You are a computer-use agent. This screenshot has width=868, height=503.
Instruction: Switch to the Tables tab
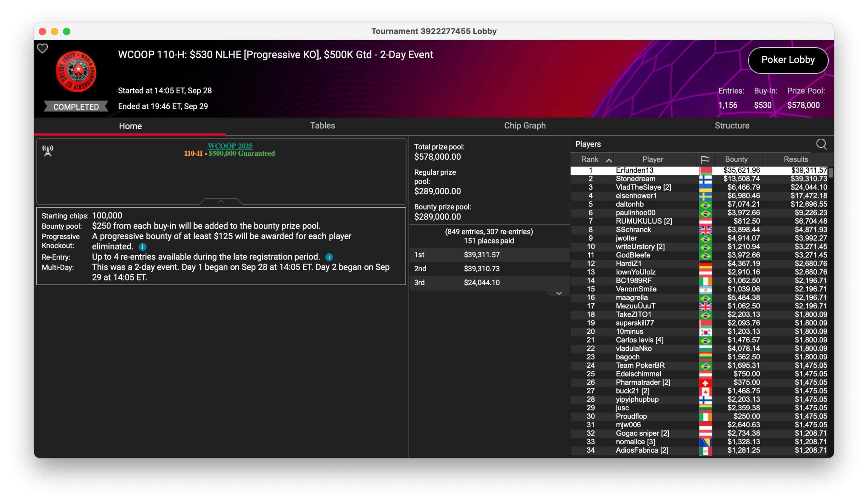[x=322, y=125]
